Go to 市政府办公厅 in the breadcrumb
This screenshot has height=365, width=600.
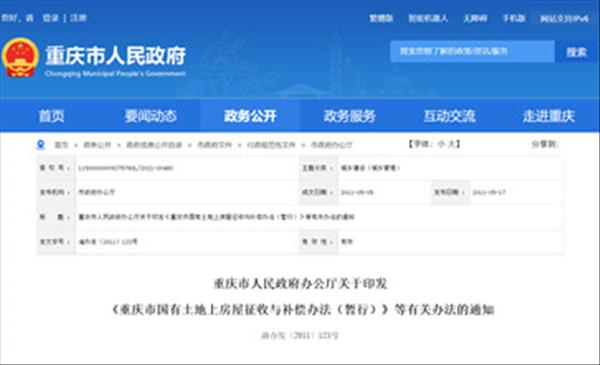pos(331,145)
